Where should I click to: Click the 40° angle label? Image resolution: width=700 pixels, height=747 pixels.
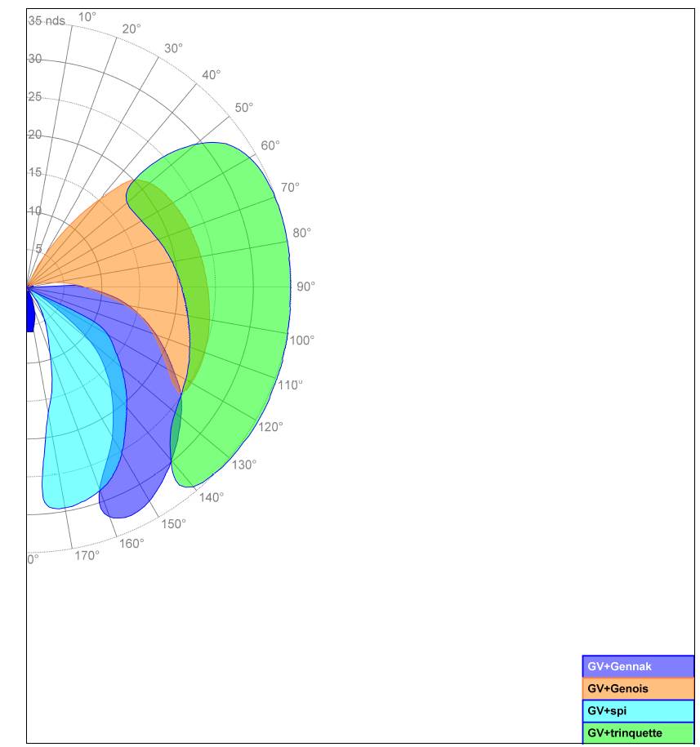point(211,75)
